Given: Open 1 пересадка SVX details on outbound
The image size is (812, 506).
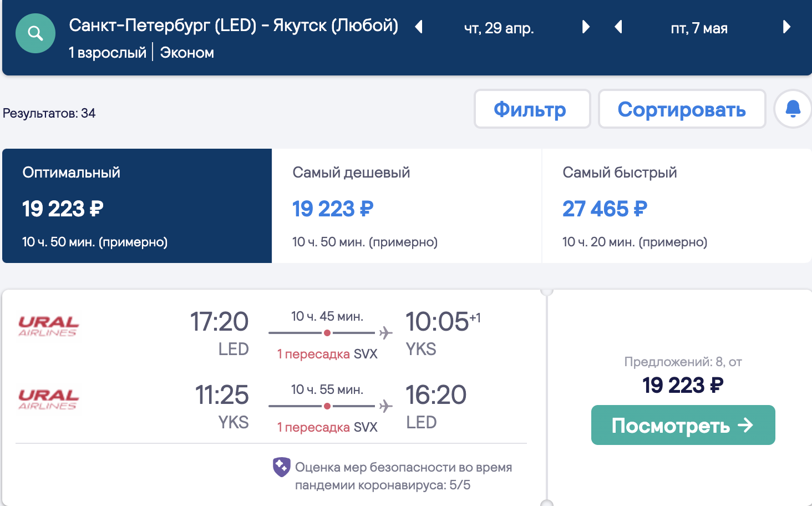Looking at the screenshot, I should click(327, 354).
